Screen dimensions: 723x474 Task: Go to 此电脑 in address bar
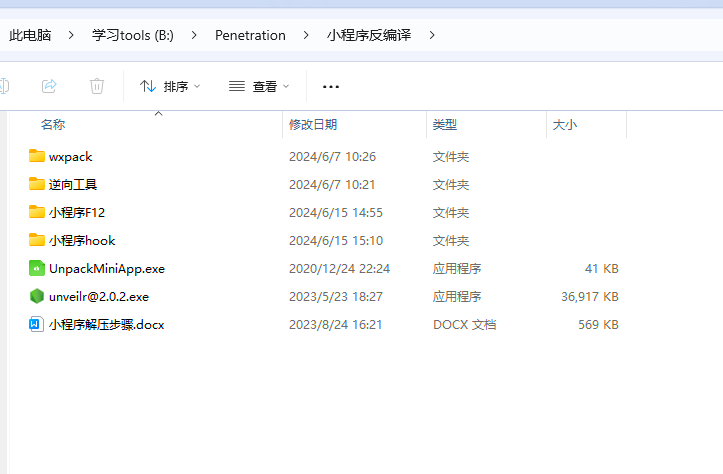click(30, 35)
